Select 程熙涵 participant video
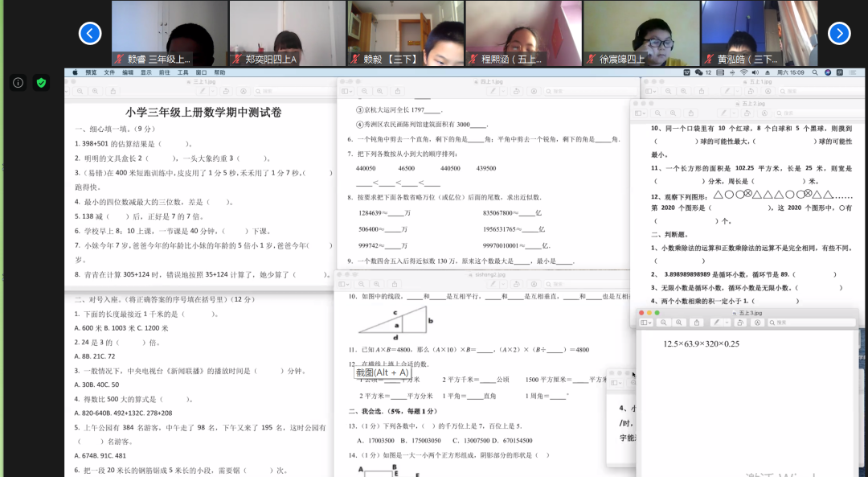 tap(524, 33)
